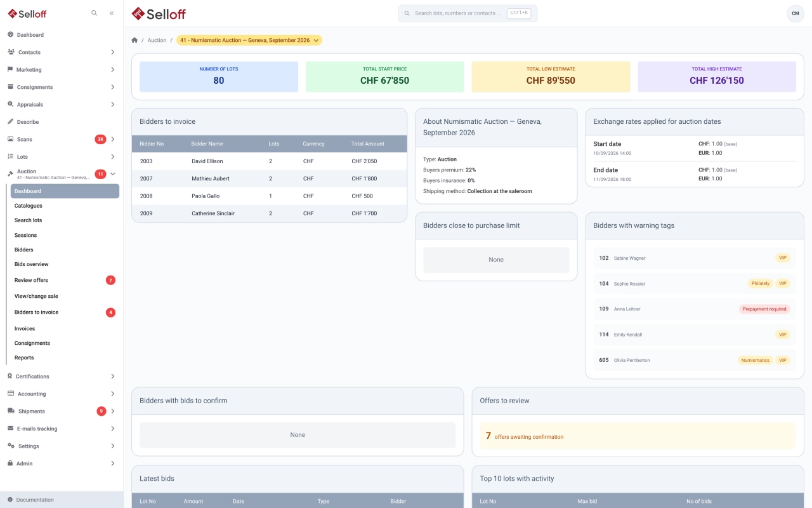Screen dimensions: 812x508
Task: Expand the Marketing menu chevron
Action: point(112,69)
